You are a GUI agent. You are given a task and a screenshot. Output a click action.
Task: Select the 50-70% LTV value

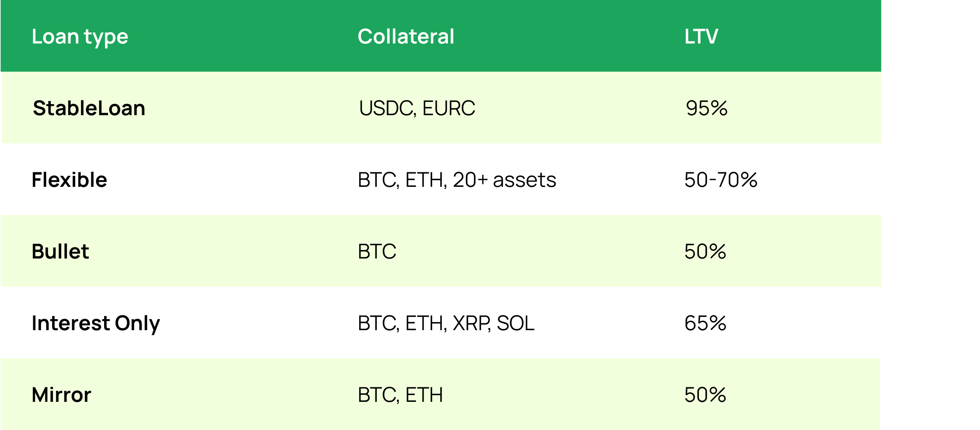pyautogui.click(x=721, y=180)
